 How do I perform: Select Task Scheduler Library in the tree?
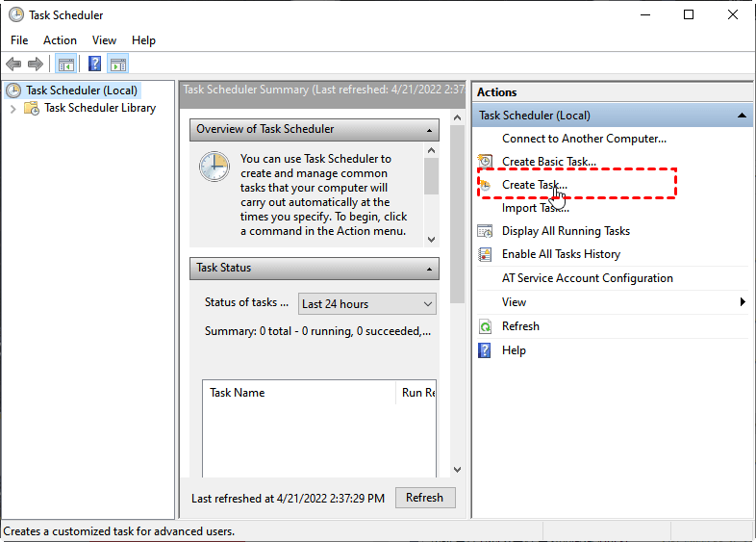pos(100,108)
